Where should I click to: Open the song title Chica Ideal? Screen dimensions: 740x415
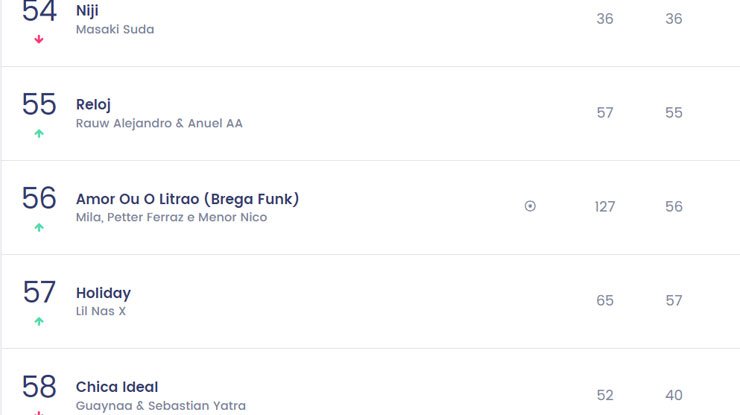point(117,387)
